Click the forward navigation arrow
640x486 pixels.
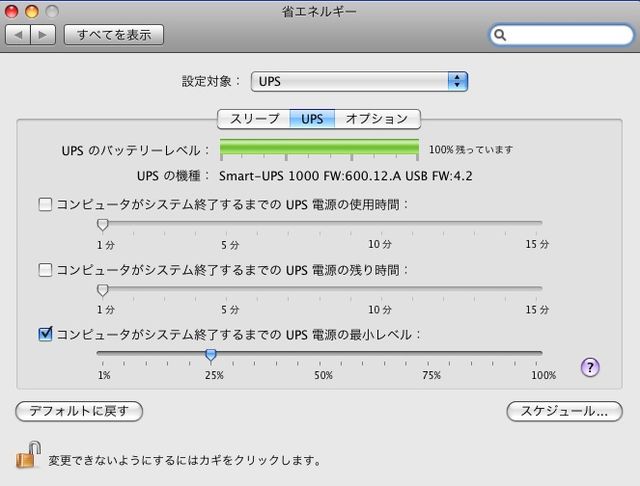click(43, 35)
